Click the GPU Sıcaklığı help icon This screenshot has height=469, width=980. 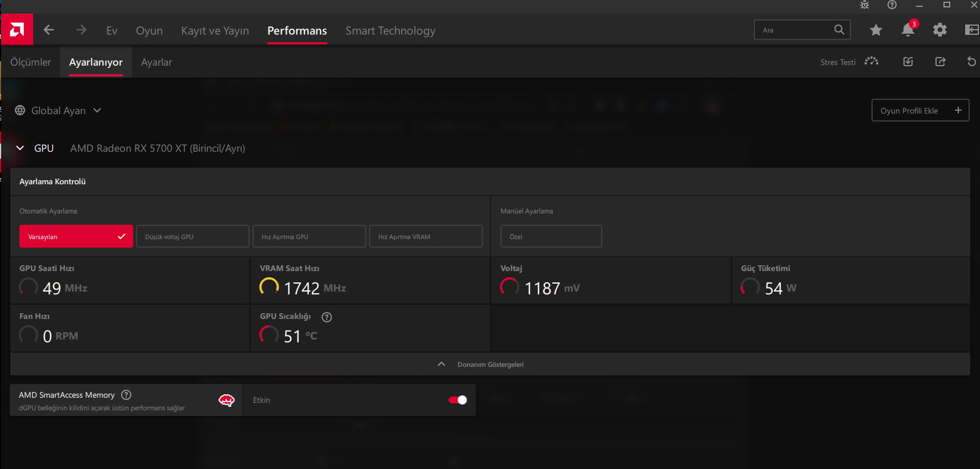tap(327, 317)
